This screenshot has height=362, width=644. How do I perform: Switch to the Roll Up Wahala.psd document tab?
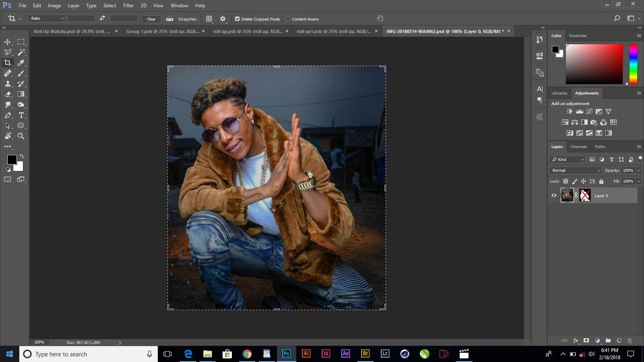[72, 31]
